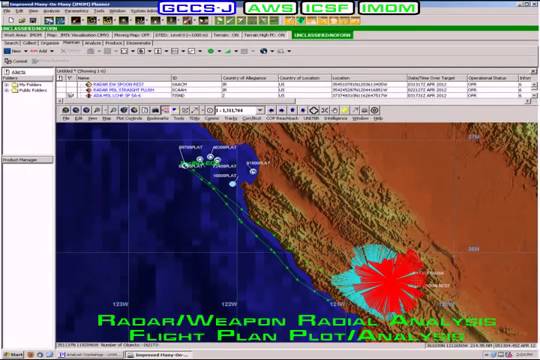This screenshot has height=360, width=540.
Task: Open the New dropdown arrow
Action: click(x=25, y=51)
